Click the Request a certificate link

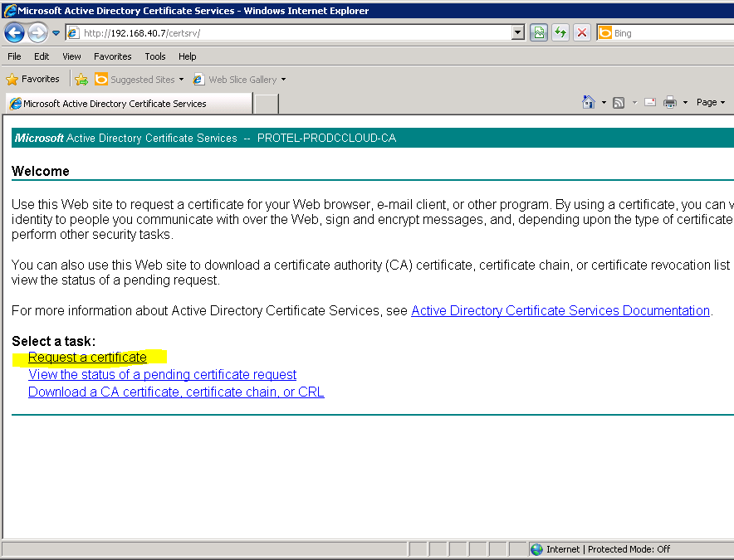tap(87, 358)
